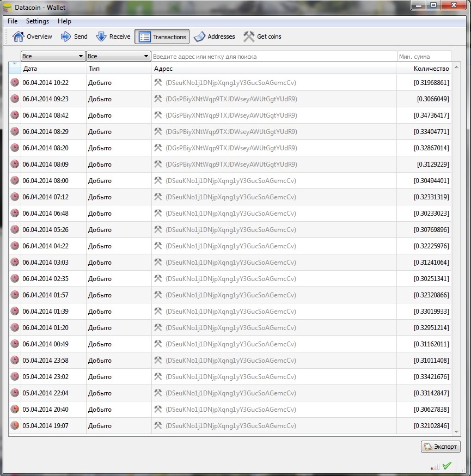471x476 pixels.
Task: Click the amount [0.33019933]
Action: [431, 312]
